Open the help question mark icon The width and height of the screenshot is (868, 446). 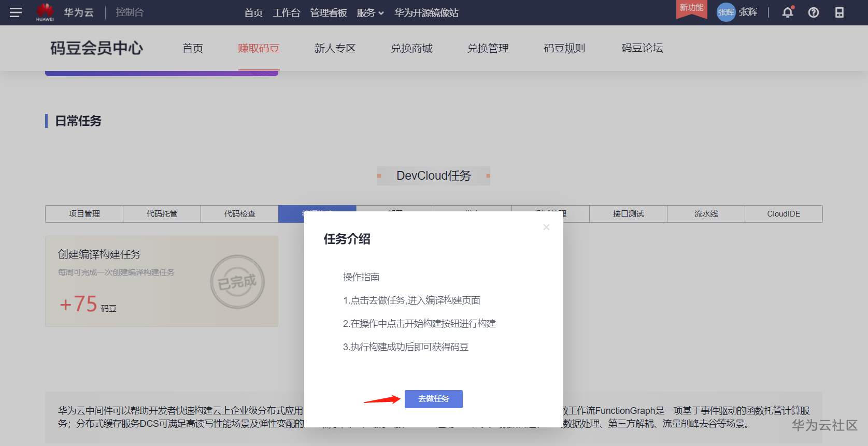click(x=814, y=12)
